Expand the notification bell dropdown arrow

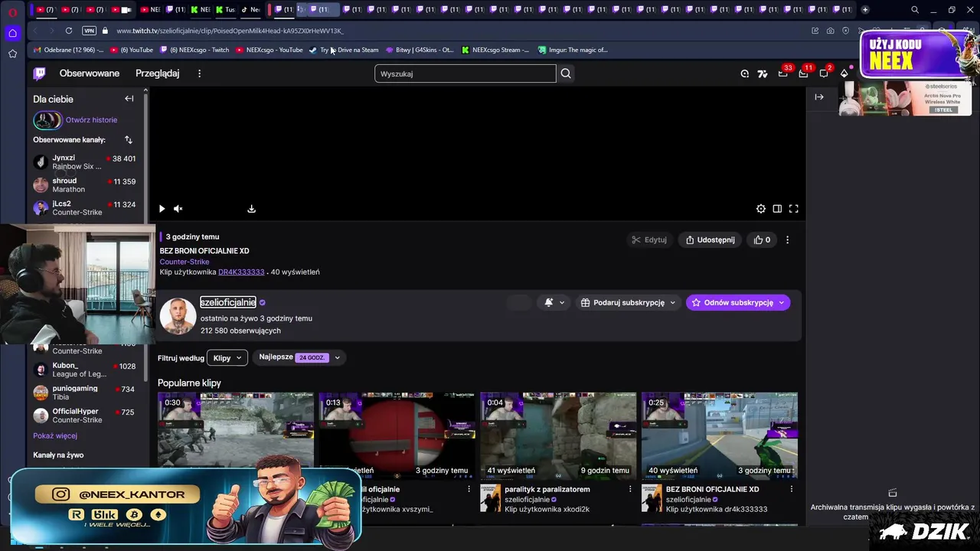(x=562, y=302)
